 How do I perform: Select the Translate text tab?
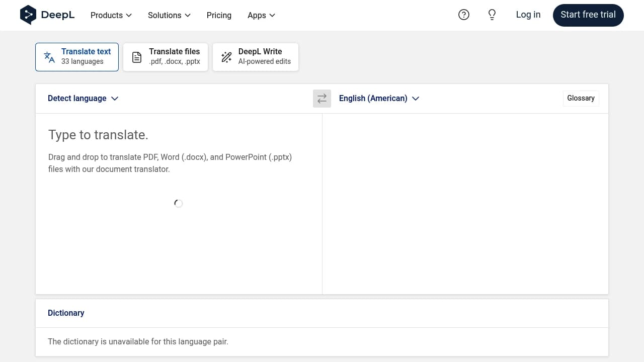pos(77,57)
